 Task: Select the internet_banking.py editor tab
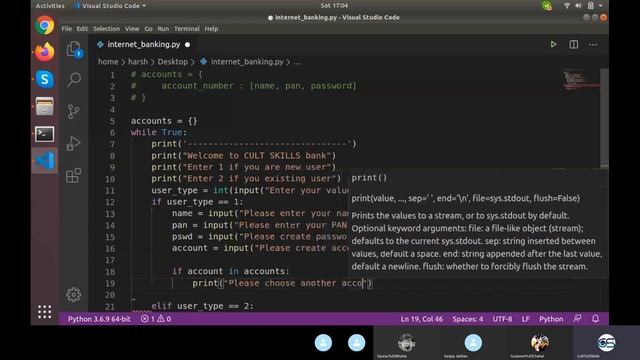coord(144,44)
